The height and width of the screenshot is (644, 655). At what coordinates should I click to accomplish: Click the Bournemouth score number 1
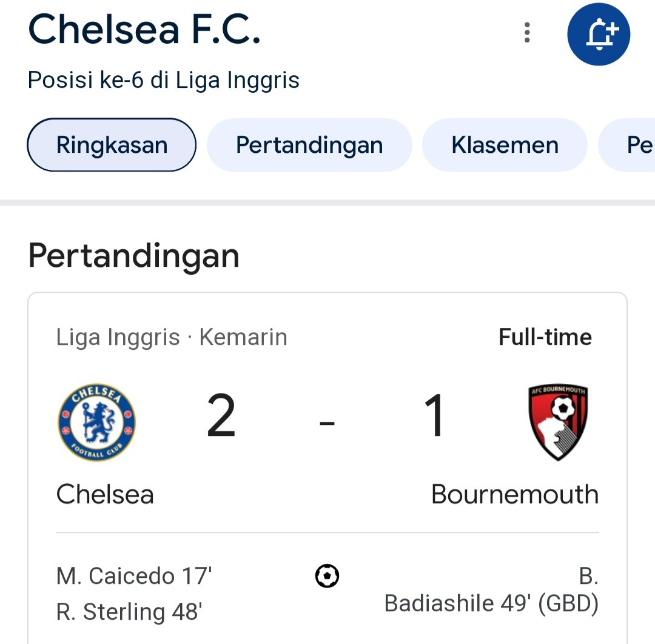(434, 415)
